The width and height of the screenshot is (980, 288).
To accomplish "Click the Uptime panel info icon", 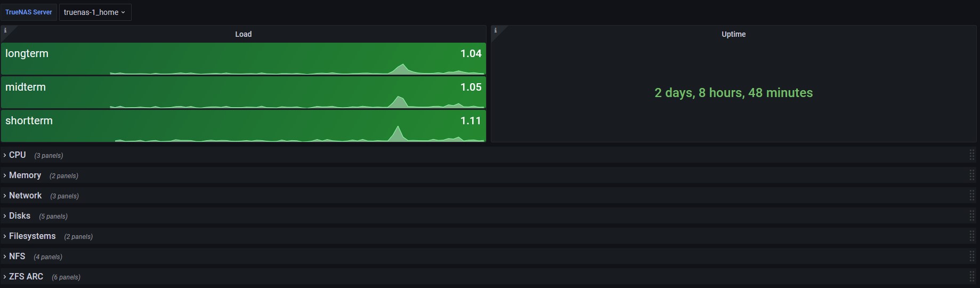I will (496, 30).
